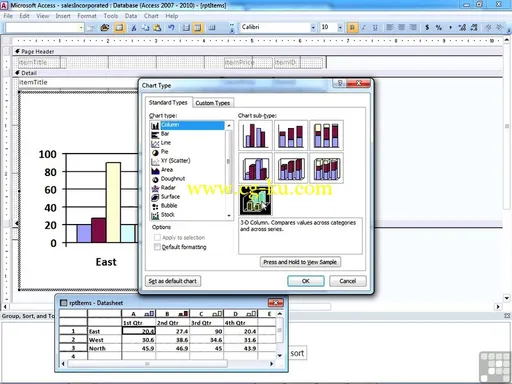The image size is (512, 384).
Task: Click the Cut scissors icon
Action: click(134, 28)
